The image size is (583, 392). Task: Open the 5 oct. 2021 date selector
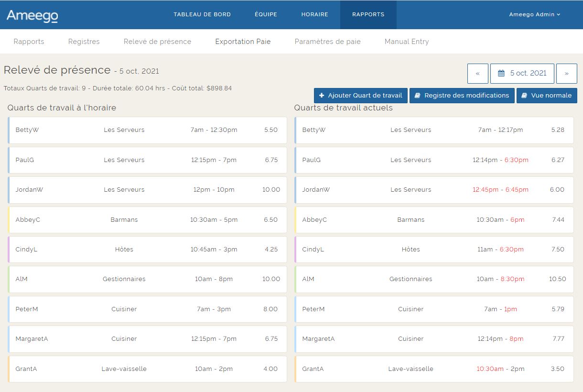(x=522, y=74)
